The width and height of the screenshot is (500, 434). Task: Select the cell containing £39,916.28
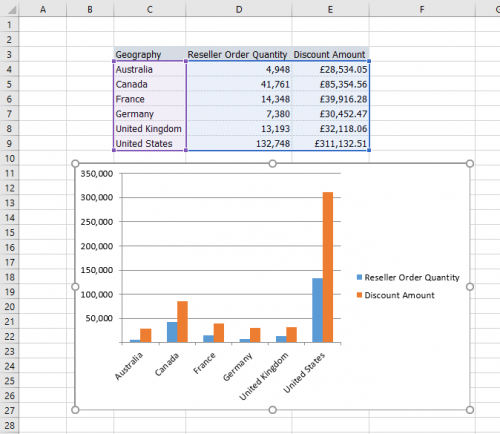click(x=330, y=99)
